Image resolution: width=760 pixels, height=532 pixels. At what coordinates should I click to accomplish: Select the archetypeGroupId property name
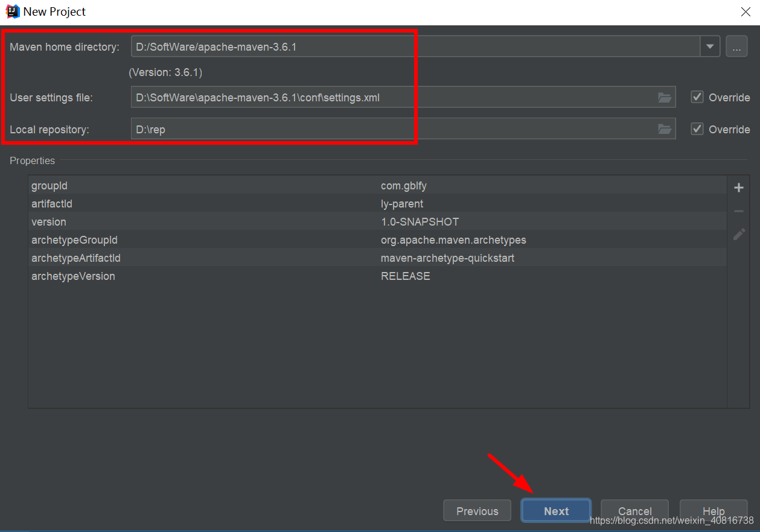click(x=74, y=240)
